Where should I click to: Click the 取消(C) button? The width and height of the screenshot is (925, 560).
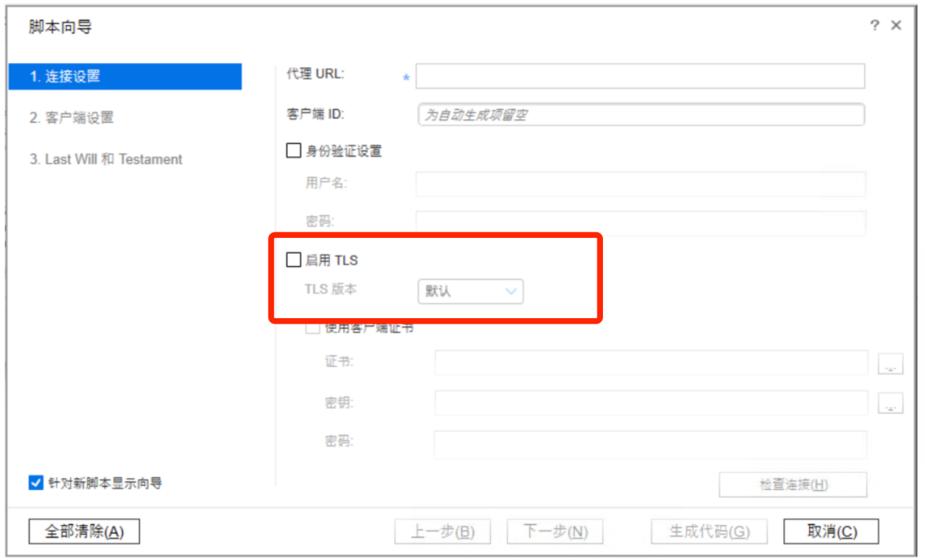point(831,531)
